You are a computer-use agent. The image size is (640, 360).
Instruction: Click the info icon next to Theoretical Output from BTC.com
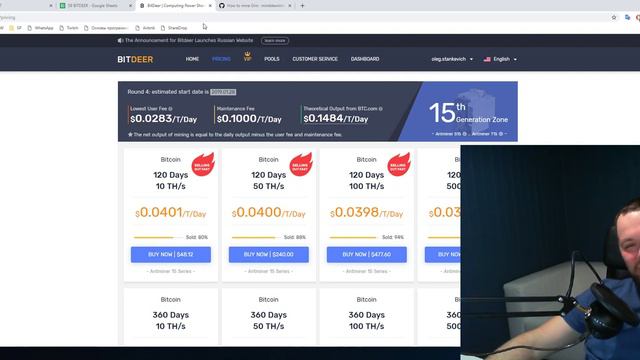[x=380, y=109]
